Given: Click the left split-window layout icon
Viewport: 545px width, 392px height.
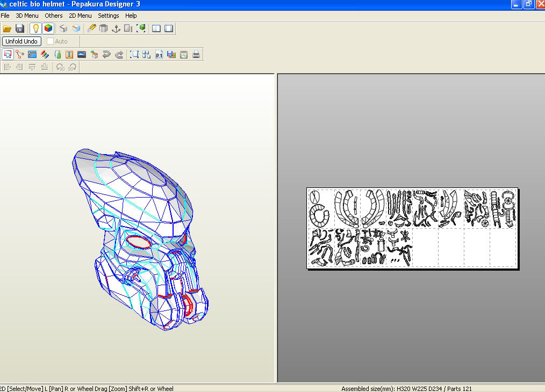Looking at the screenshot, I should tap(156, 28).
